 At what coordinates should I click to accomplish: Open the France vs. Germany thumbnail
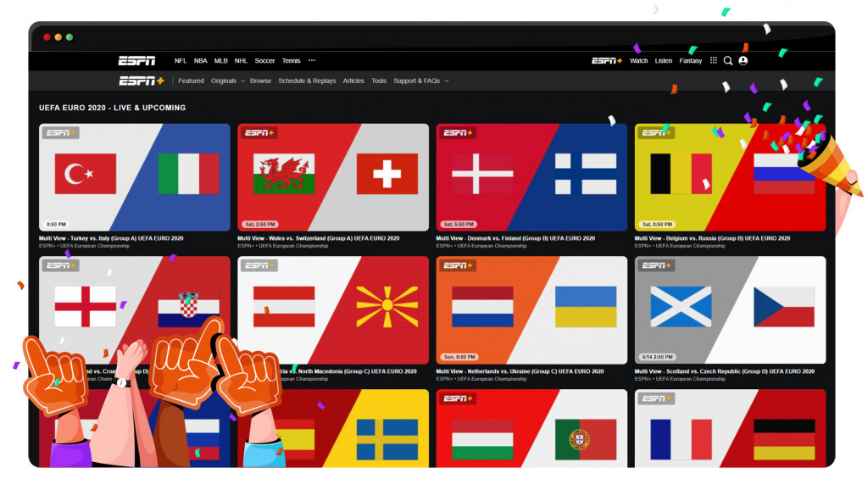(x=730, y=428)
